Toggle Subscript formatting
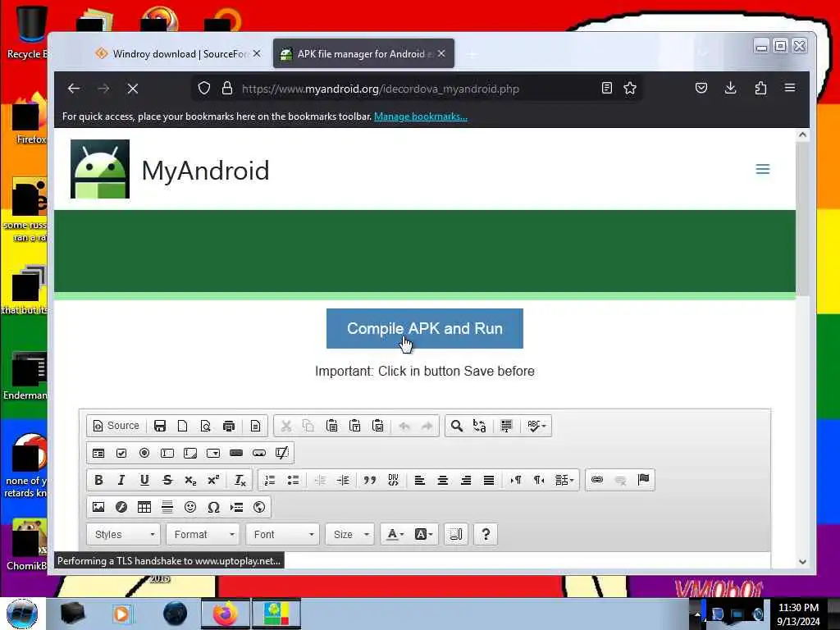 pyautogui.click(x=190, y=480)
